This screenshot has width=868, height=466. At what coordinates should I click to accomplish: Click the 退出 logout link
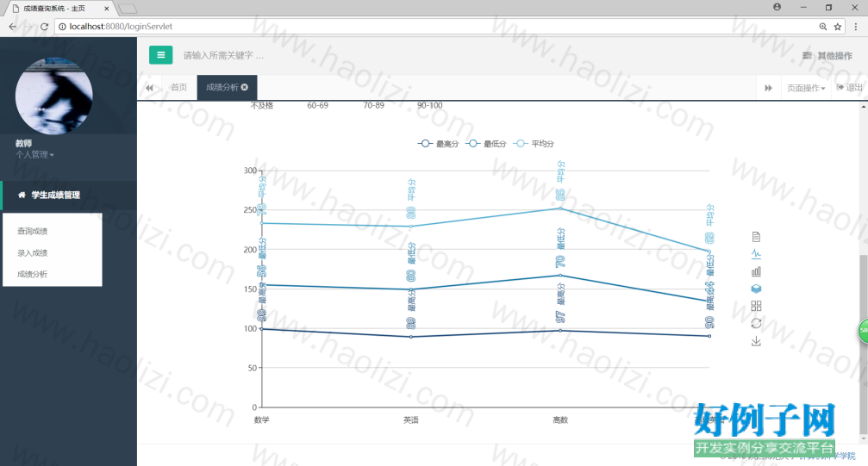click(x=849, y=88)
